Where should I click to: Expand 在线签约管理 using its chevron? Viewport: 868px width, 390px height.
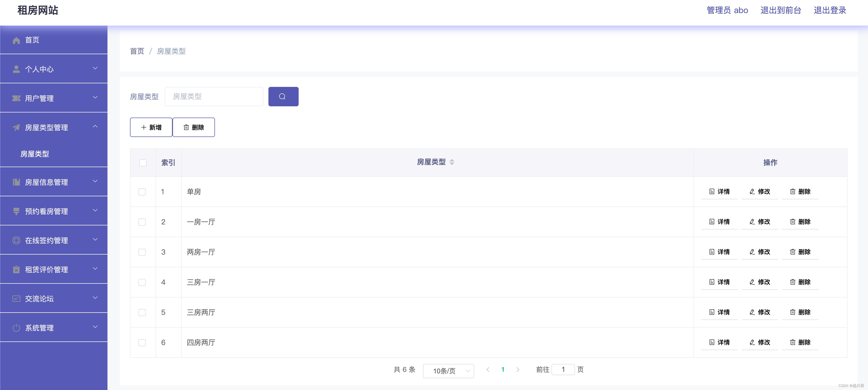[x=95, y=239]
